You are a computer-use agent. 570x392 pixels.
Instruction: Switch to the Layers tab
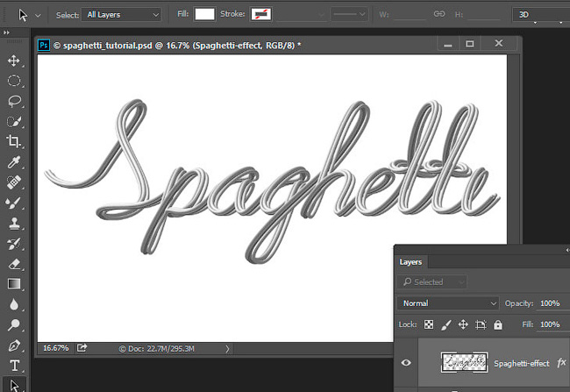(x=410, y=262)
